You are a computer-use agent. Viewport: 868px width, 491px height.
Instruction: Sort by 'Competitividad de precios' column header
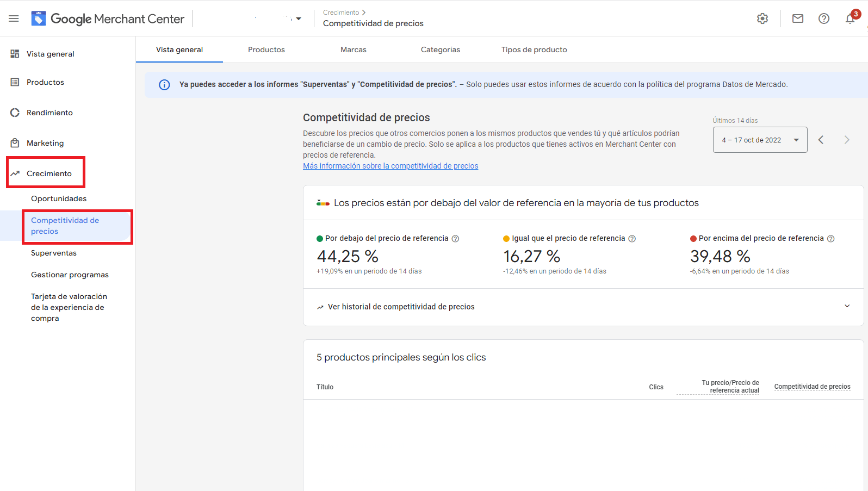pyautogui.click(x=812, y=387)
